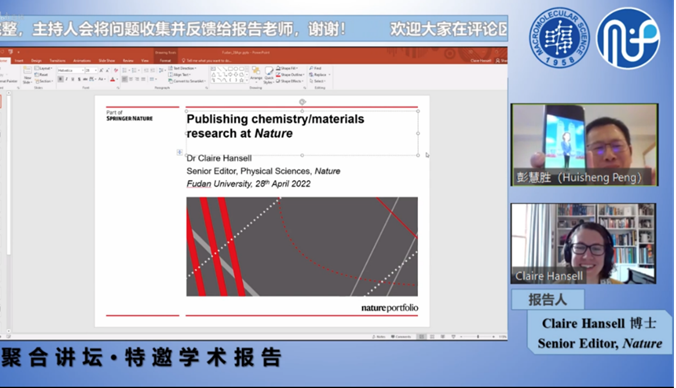Screen dimensions: 676x388
Task: Click the Comments button in status bar
Action: [x=401, y=336]
